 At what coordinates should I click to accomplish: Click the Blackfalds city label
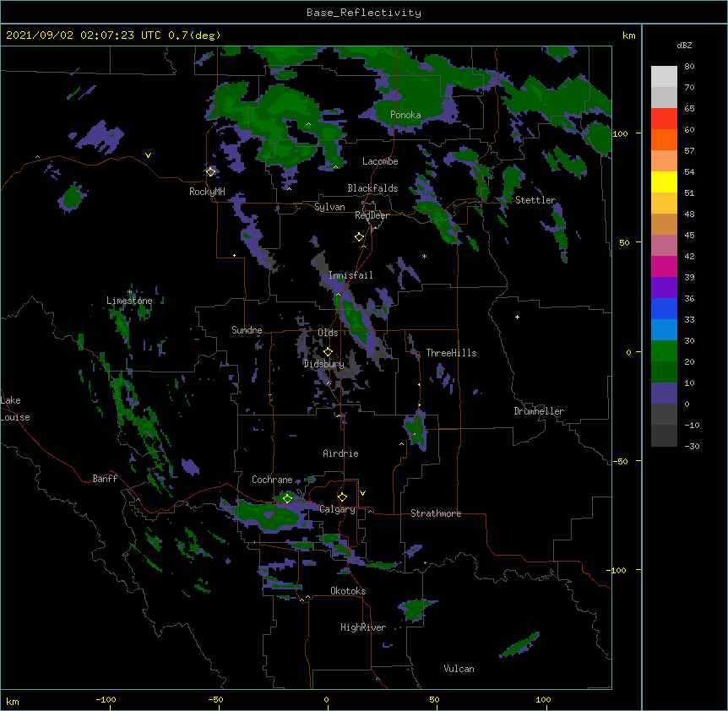[372, 188]
